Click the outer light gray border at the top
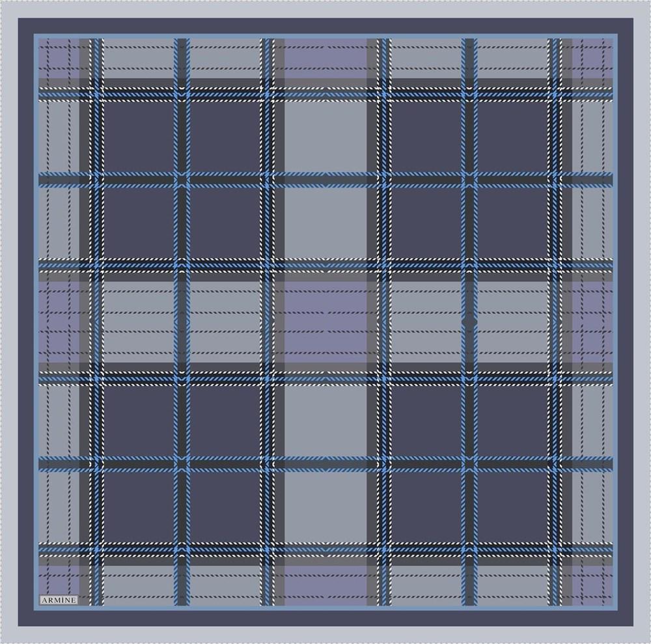 (325, 8)
